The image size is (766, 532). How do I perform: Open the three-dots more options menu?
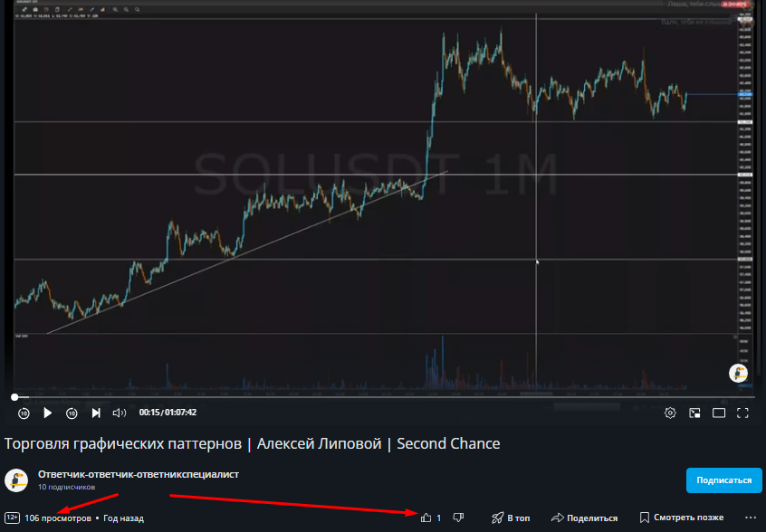point(749,518)
